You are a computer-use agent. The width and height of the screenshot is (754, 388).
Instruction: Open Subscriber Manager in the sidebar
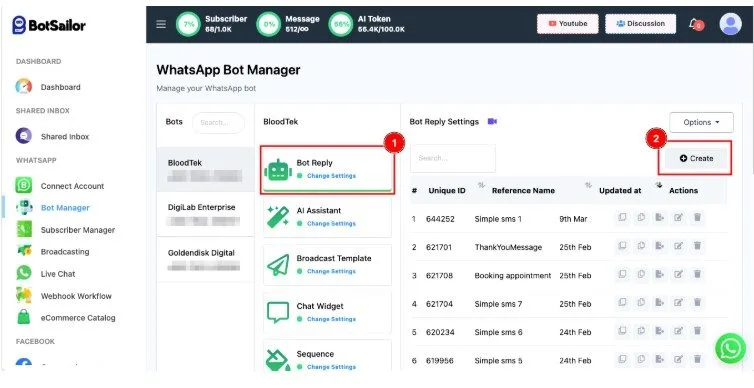[x=65, y=230]
